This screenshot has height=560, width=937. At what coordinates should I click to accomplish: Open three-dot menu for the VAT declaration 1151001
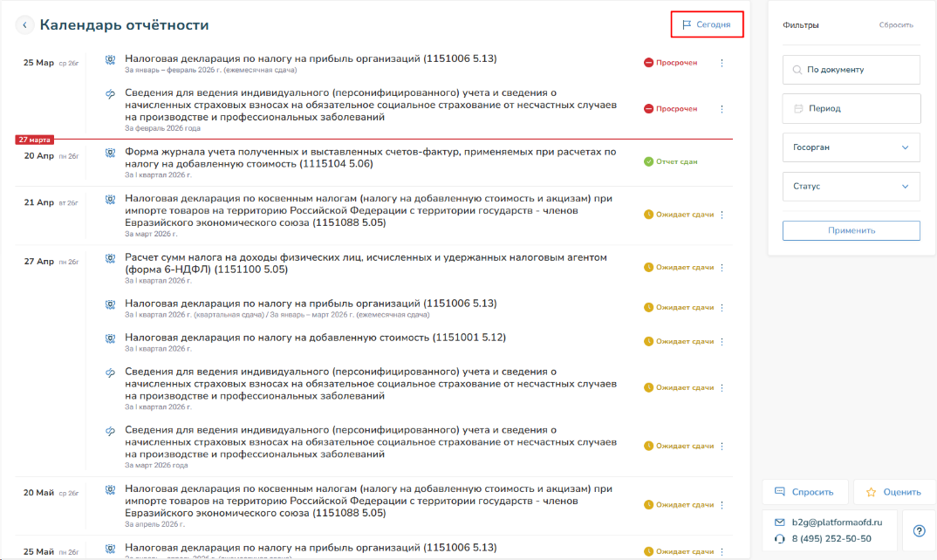tap(722, 342)
